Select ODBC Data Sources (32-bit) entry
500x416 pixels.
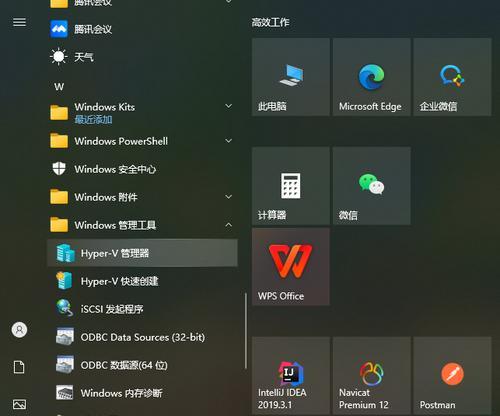[x=143, y=337]
